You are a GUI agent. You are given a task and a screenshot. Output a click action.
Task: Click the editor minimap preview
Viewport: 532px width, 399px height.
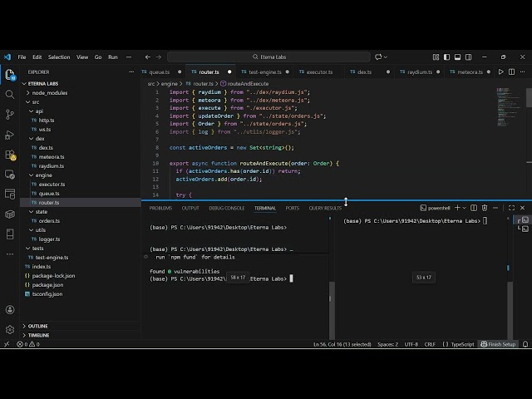pyautogui.click(x=510, y=107)
